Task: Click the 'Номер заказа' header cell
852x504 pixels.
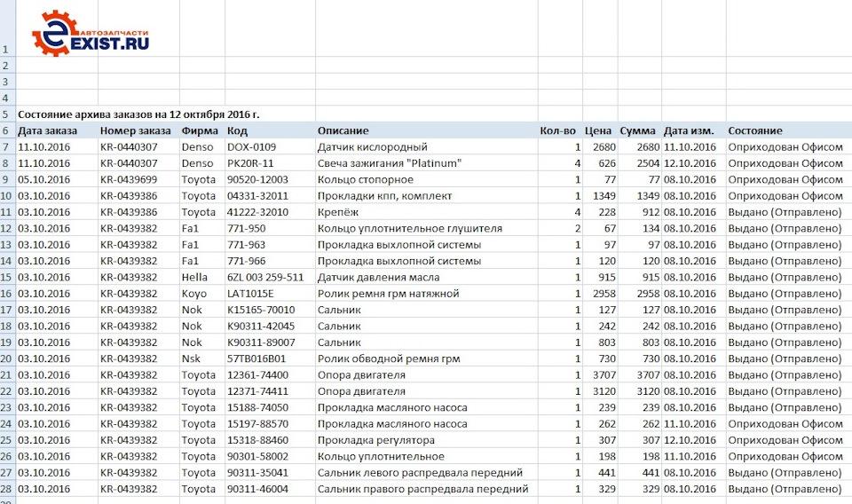Action: (135, 130)
